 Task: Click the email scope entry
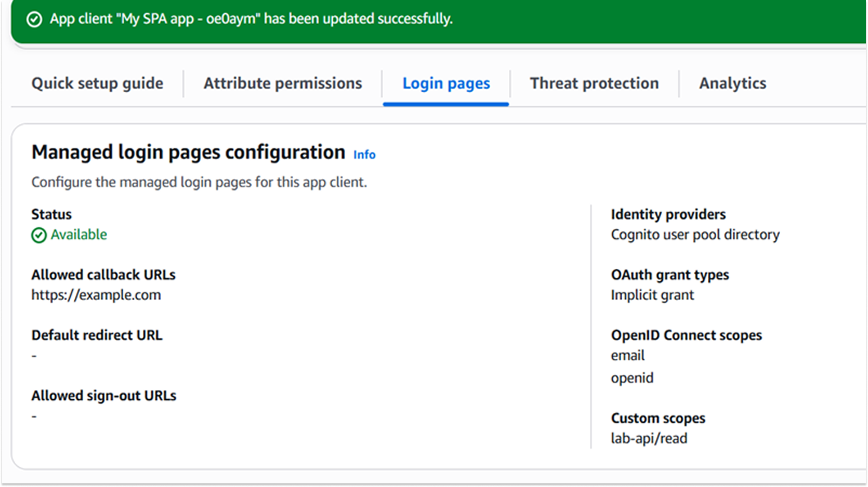627,356
